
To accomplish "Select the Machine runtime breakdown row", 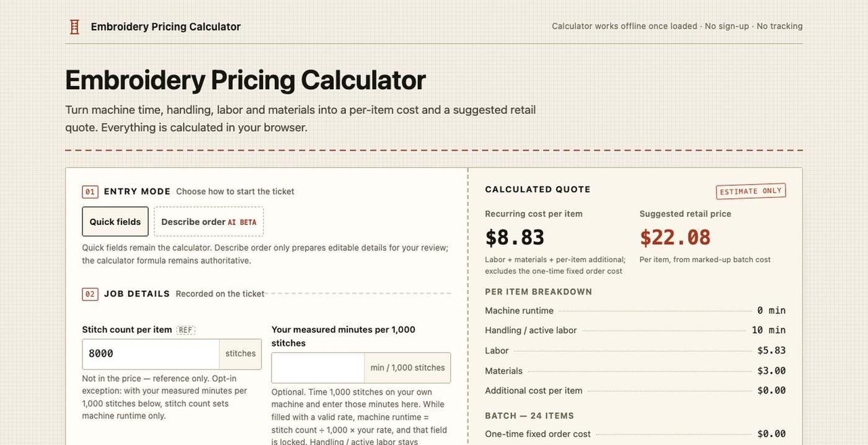I will pos(635,311).
